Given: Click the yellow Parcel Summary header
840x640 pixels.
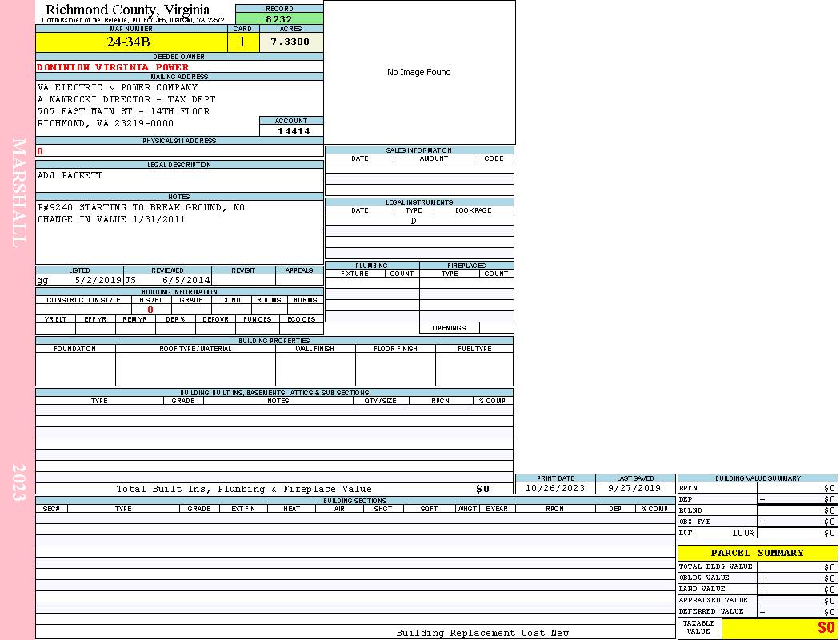Looking at the screenshot, I should (757, 553).
